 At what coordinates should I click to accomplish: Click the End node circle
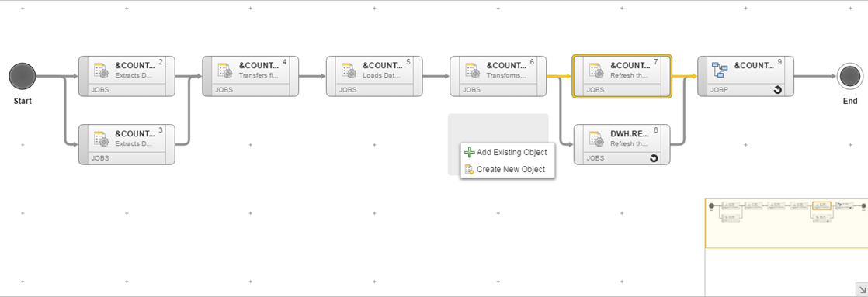(x=849, y=76)
